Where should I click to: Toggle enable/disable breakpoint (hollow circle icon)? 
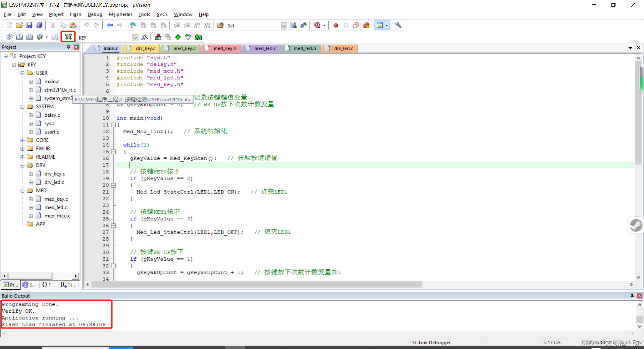pyautogui.click(x=346, y=25)
